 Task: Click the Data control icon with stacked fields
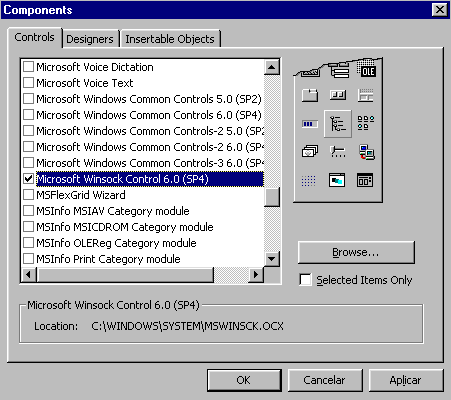pos(339,70)
